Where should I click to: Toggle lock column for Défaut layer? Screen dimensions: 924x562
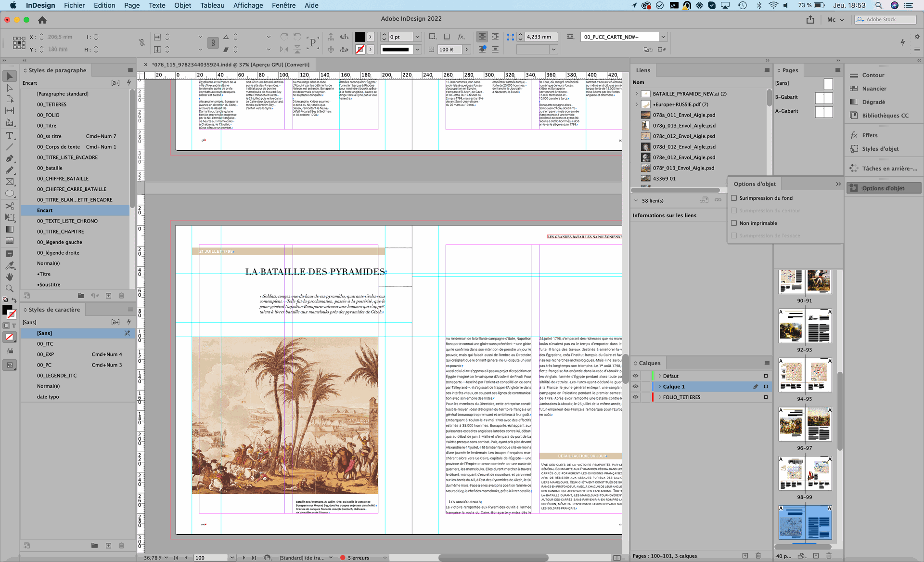[x=645, y=376]
